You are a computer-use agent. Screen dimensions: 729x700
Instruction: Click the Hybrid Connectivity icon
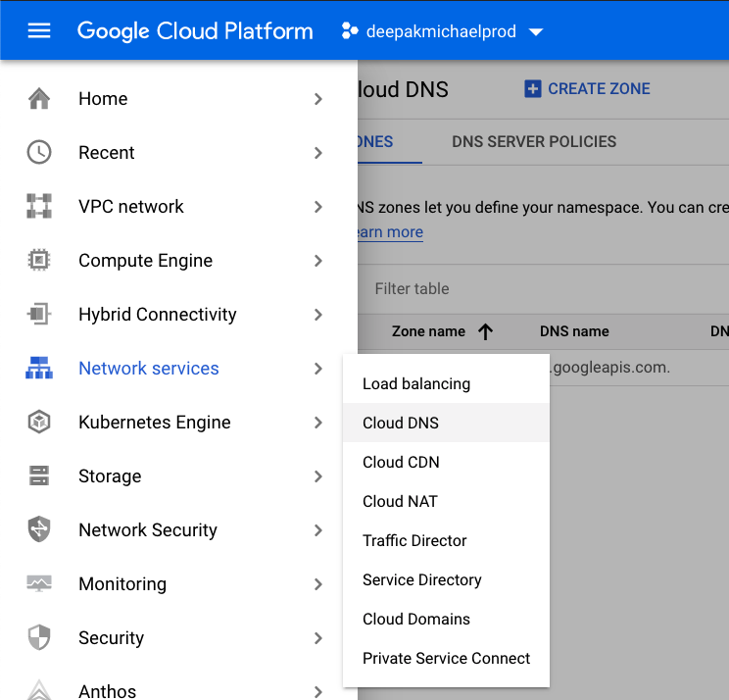click(39, 315)
